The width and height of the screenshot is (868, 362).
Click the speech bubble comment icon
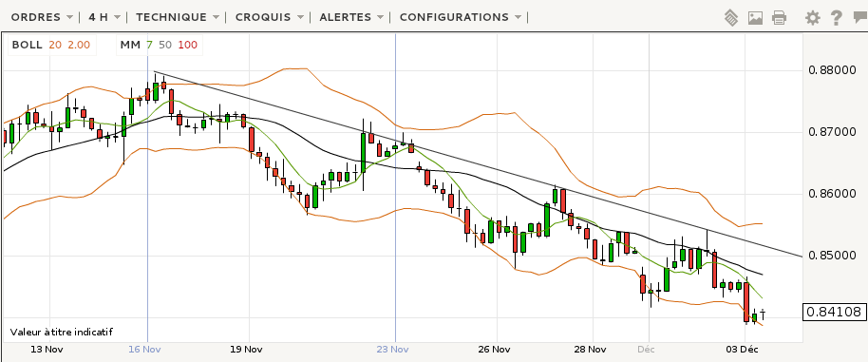860,18
